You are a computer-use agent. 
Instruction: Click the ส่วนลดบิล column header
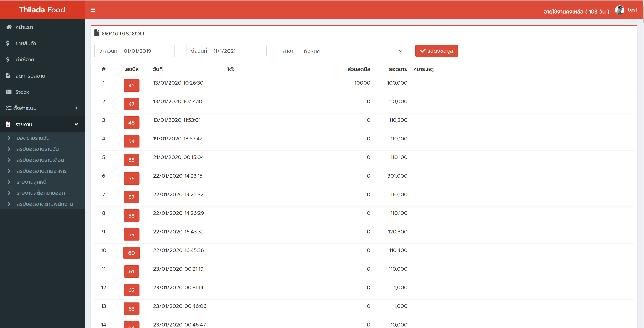pyautogui.click(x=359, y=69)
